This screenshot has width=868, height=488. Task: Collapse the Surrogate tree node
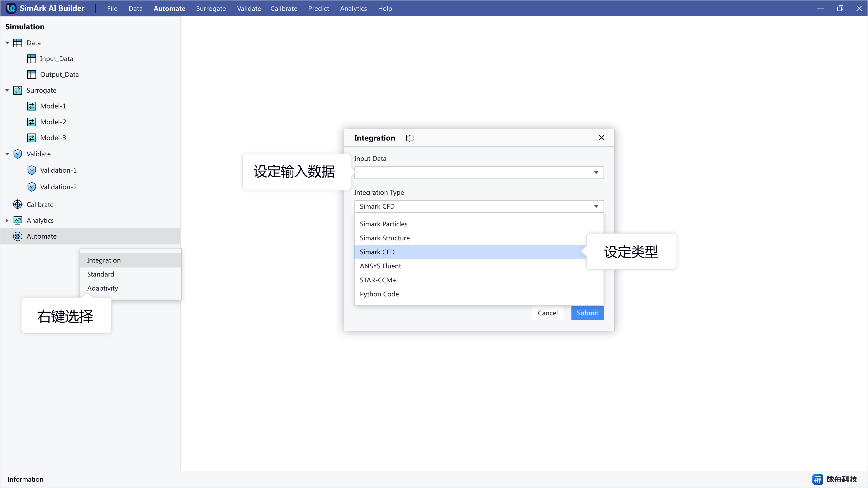[x=7, y=90]
